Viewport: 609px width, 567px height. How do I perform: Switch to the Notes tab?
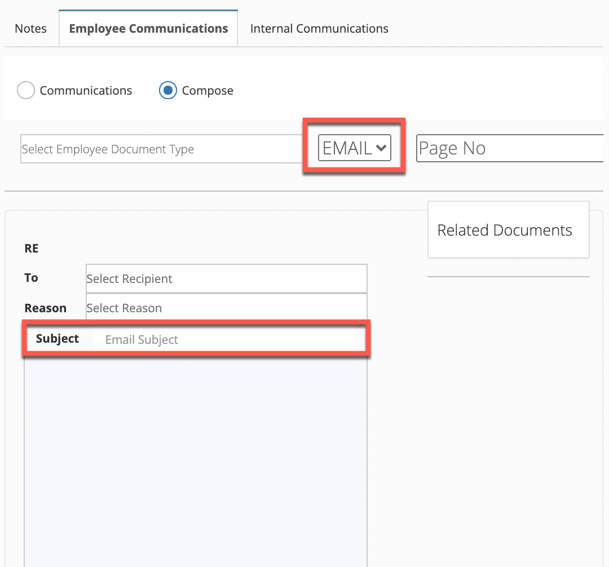(x=31, y=29)
